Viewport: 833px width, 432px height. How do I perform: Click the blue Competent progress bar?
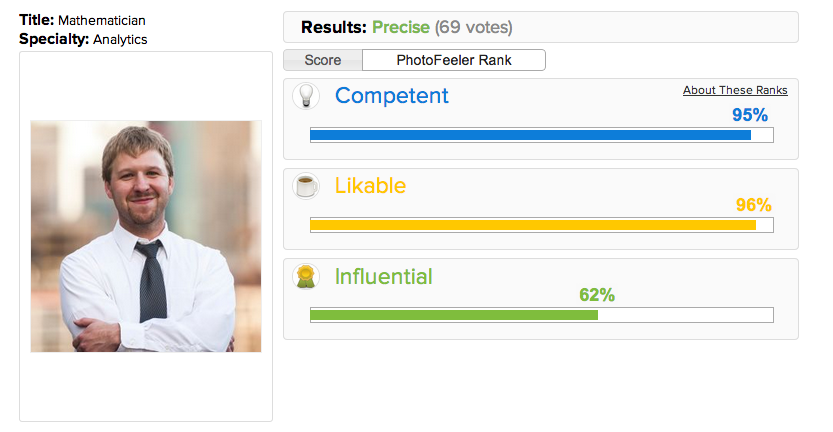click(x=541, y=135)
